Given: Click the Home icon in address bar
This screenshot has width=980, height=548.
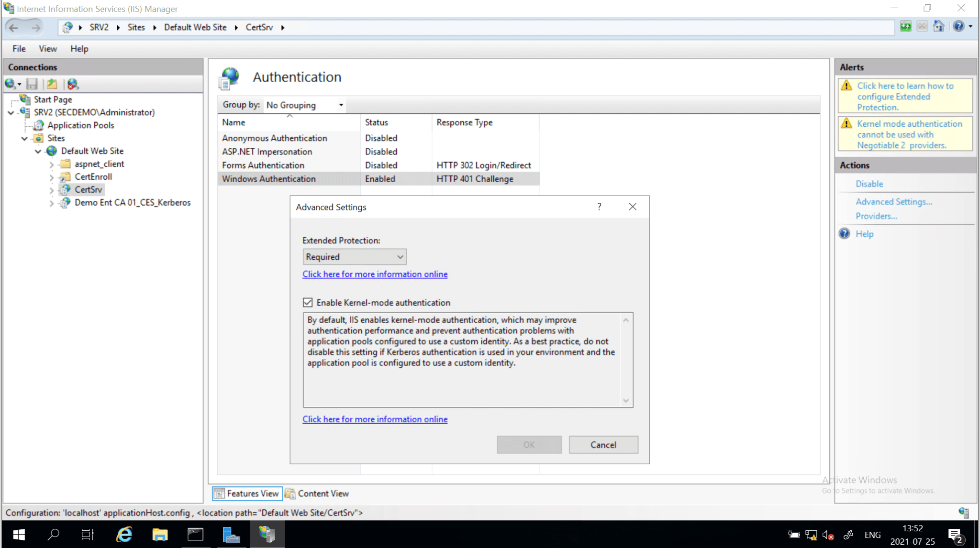Looking at the screenshot, I should (x=938, y=27).
